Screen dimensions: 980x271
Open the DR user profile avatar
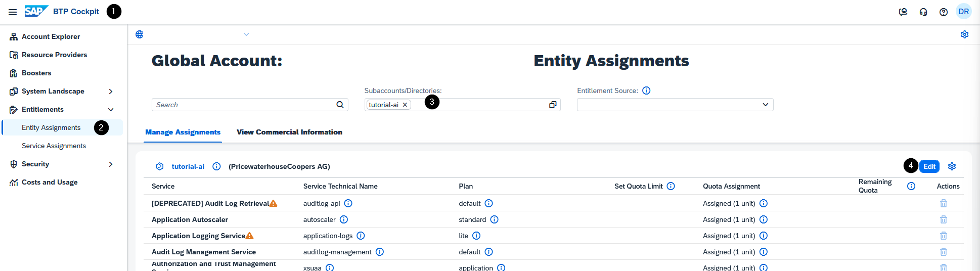tap(964, 11)
